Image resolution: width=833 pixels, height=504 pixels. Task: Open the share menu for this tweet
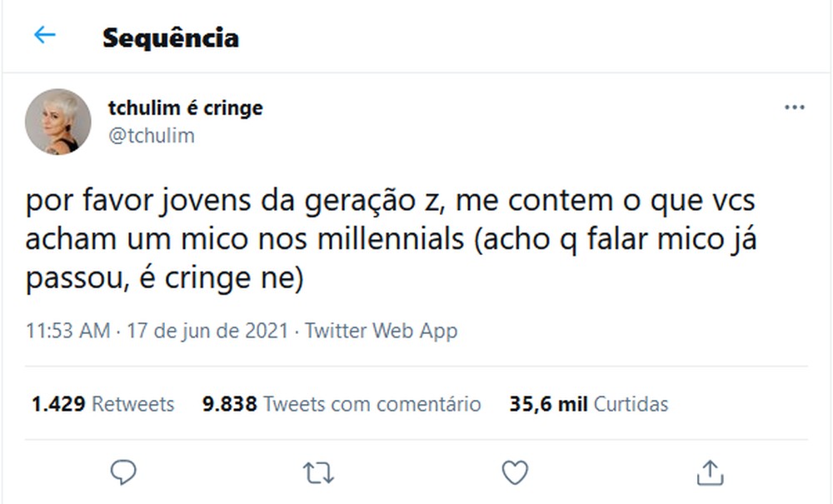tap(710, 472)
